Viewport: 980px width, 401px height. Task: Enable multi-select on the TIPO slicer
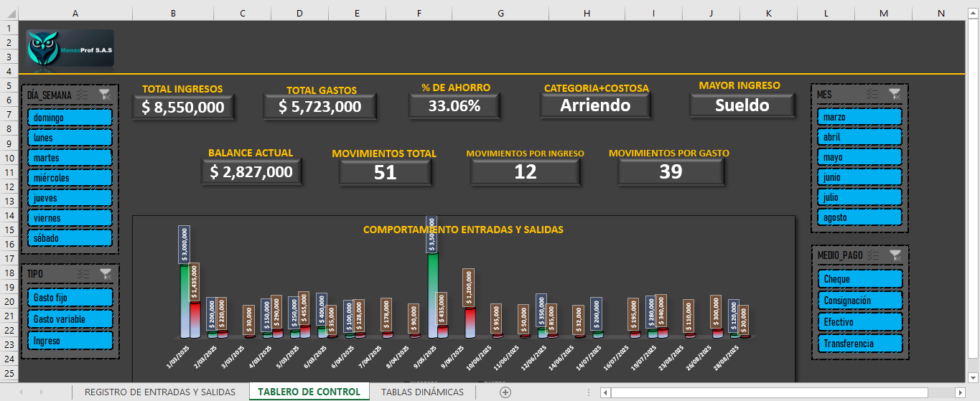coord(83,273)
